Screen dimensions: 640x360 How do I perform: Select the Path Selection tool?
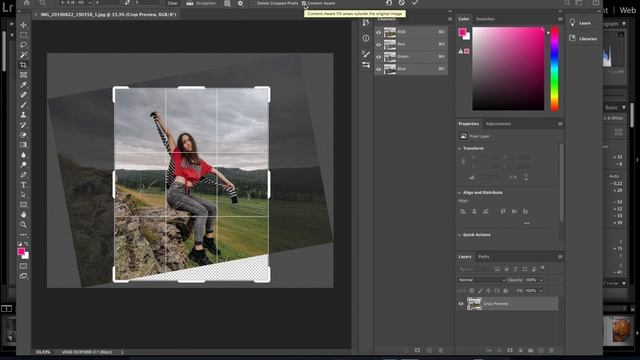pyautogui.click(x=23, y=195)
